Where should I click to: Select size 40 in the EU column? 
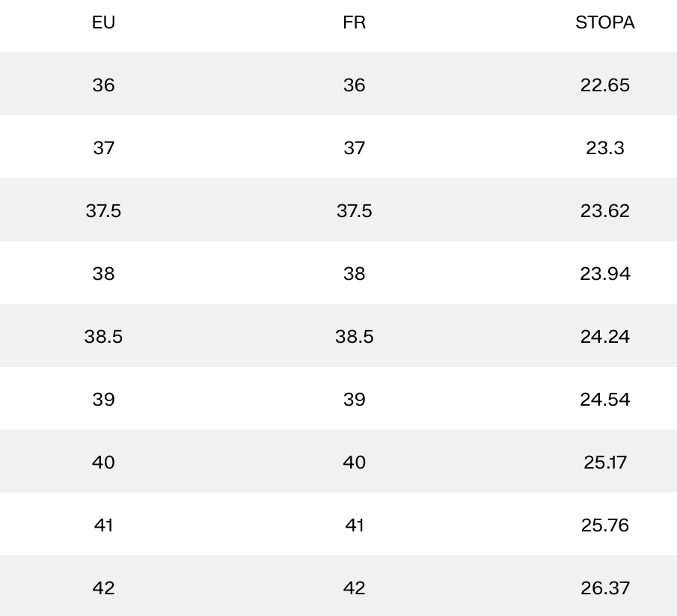[103, 463]
